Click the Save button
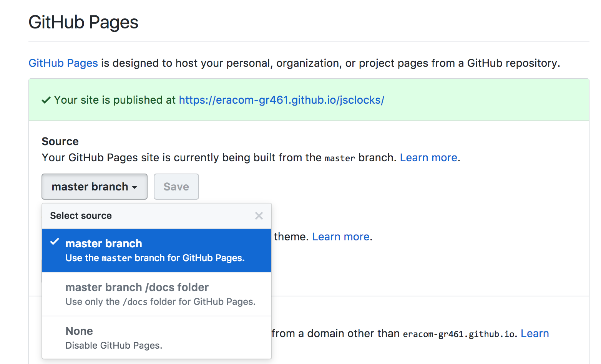The height and width of the screenshot is (364, 601). pos(176,187)
